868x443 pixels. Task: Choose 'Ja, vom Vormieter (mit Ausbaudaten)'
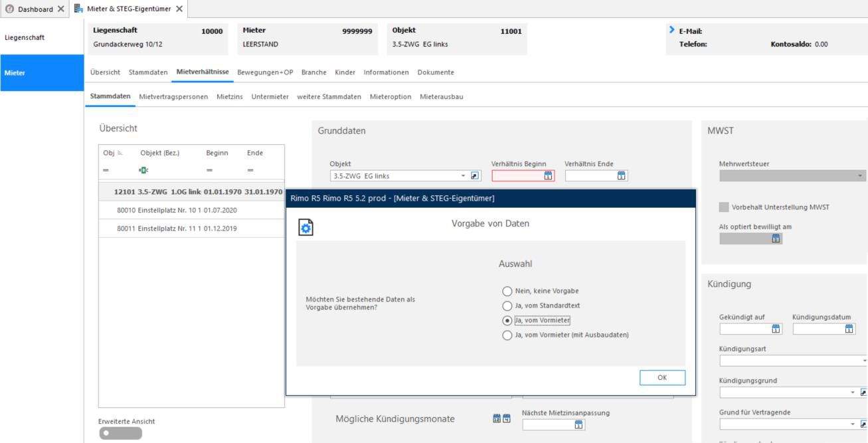(x=507, y=335)
